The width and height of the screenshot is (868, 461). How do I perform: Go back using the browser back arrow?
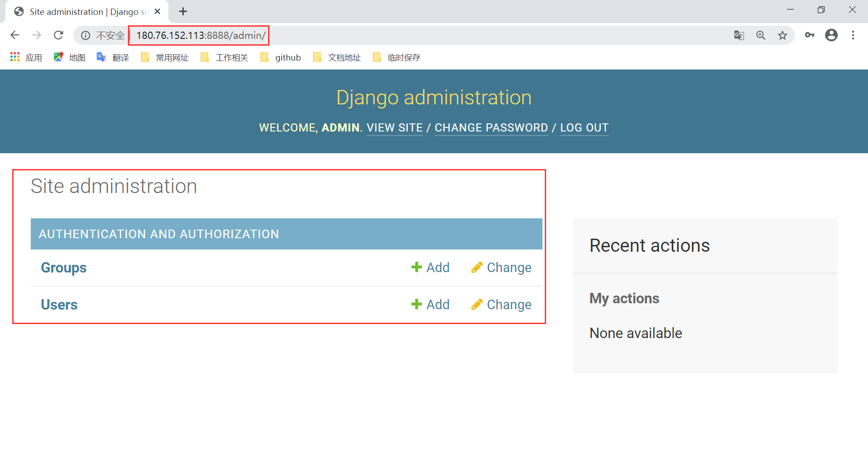[x=15, y=35]
